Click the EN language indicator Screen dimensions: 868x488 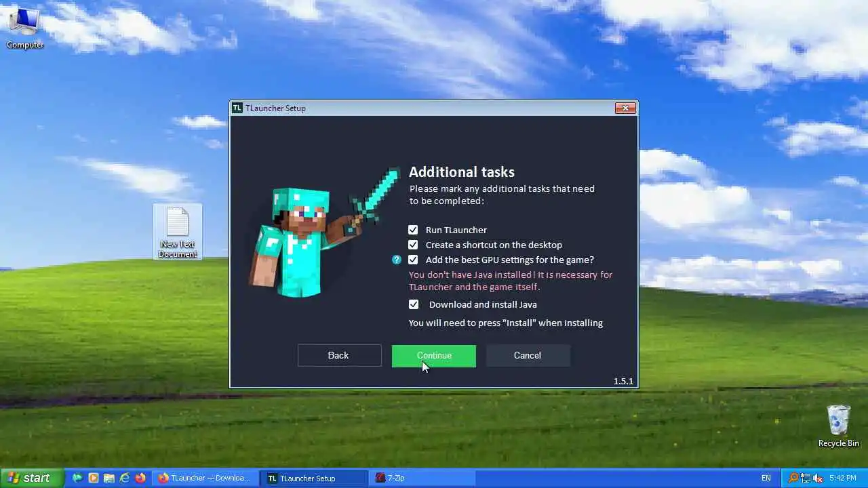(x=766, y=478)
